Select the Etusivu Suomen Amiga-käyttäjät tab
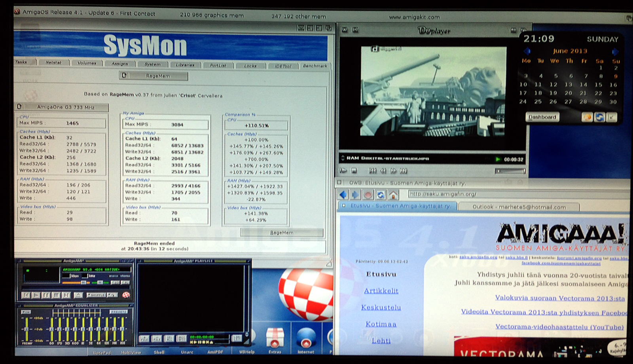This screenshot has height=364, width=633. pos(398,206)
